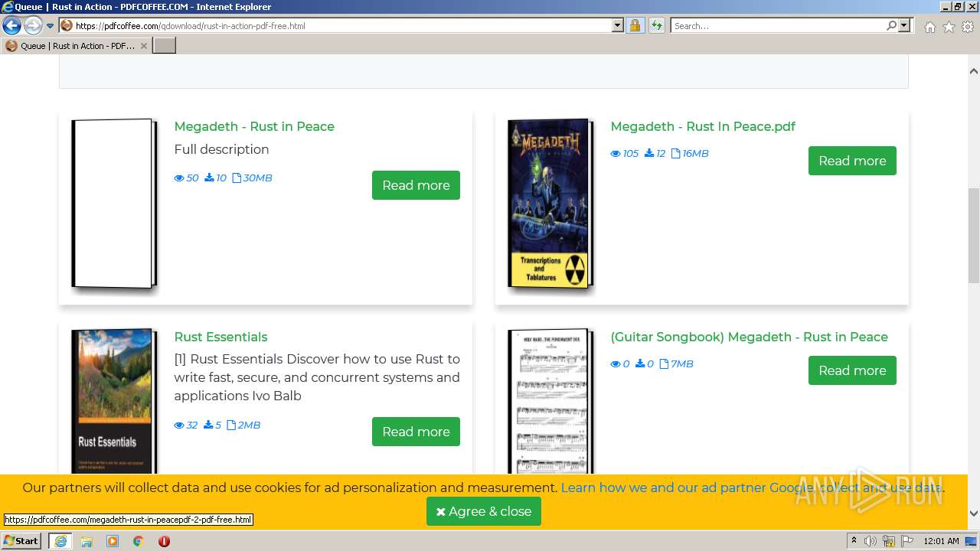Click the 12:01 AM clock
Image resolution: width=980 pixels, height=551 pixels.
pyautogui.click(x=942, y=541)
